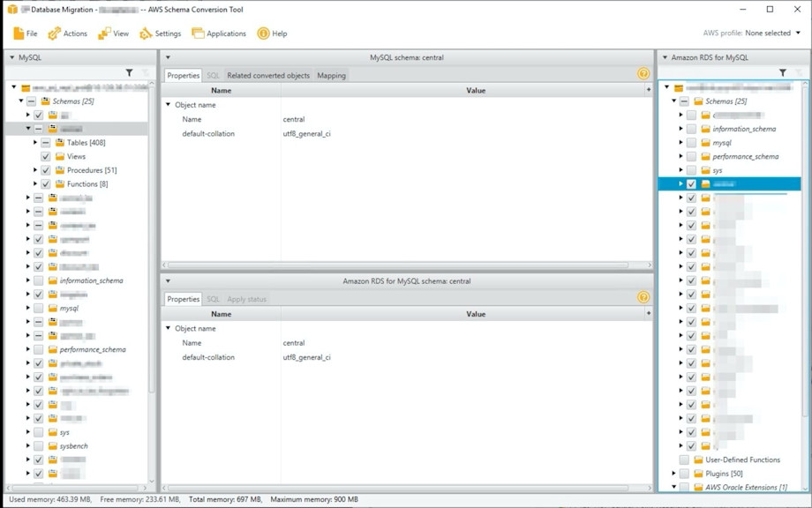Select the upper Properties tab
This screenshot has width=812, height=508.
tap(184, 76)
